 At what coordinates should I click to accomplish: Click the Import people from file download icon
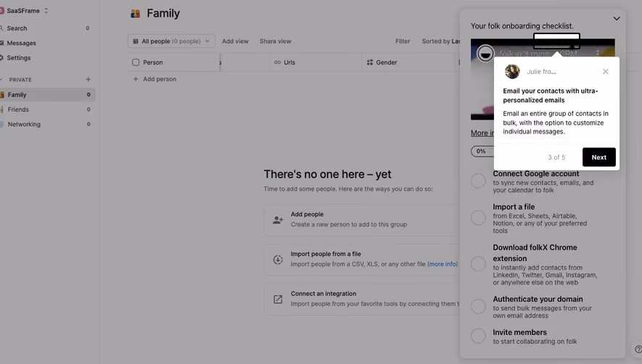(278, 260)
